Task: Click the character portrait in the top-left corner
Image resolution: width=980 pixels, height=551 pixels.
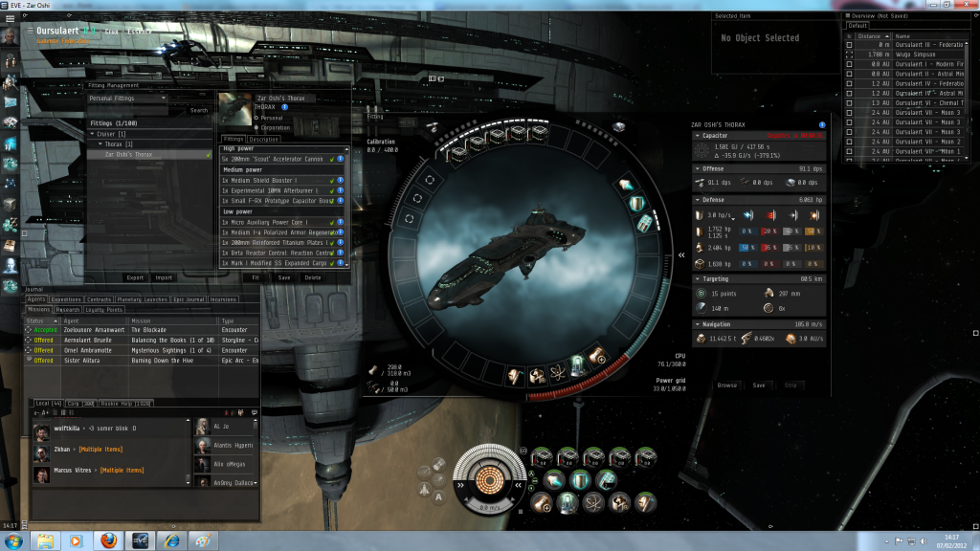Action: 10,34
